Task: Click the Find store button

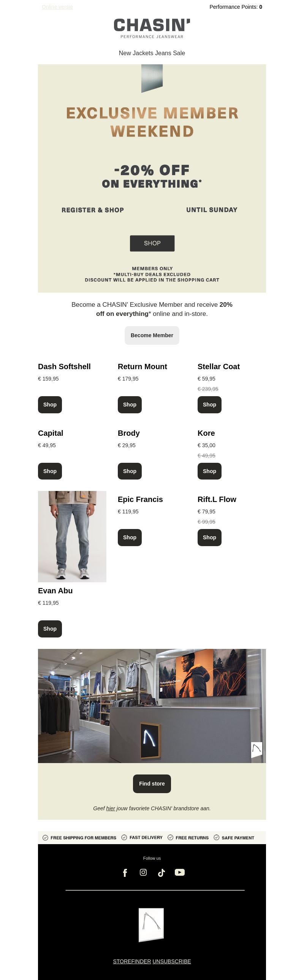Action: [152, 784]
